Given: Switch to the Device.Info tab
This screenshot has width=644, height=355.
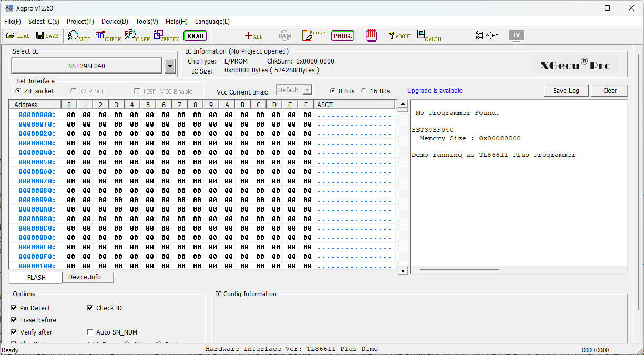Looking at the screenshot, I should tap(85, 277).
